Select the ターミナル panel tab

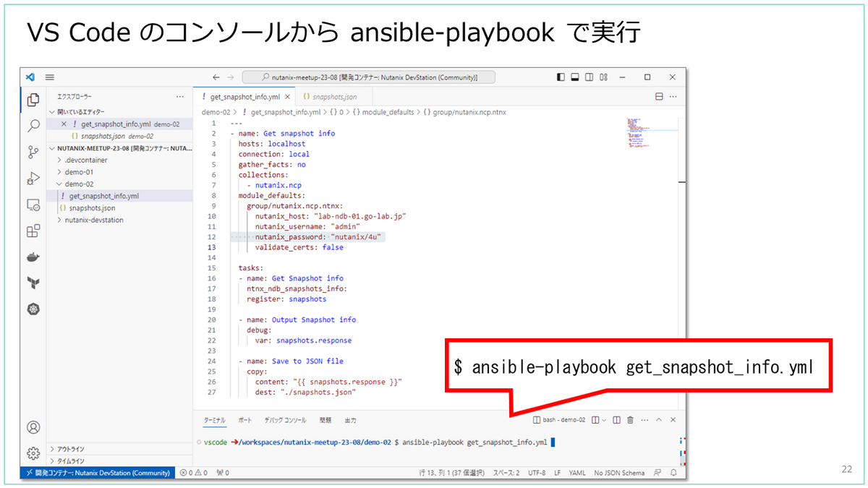click(214, 420)
